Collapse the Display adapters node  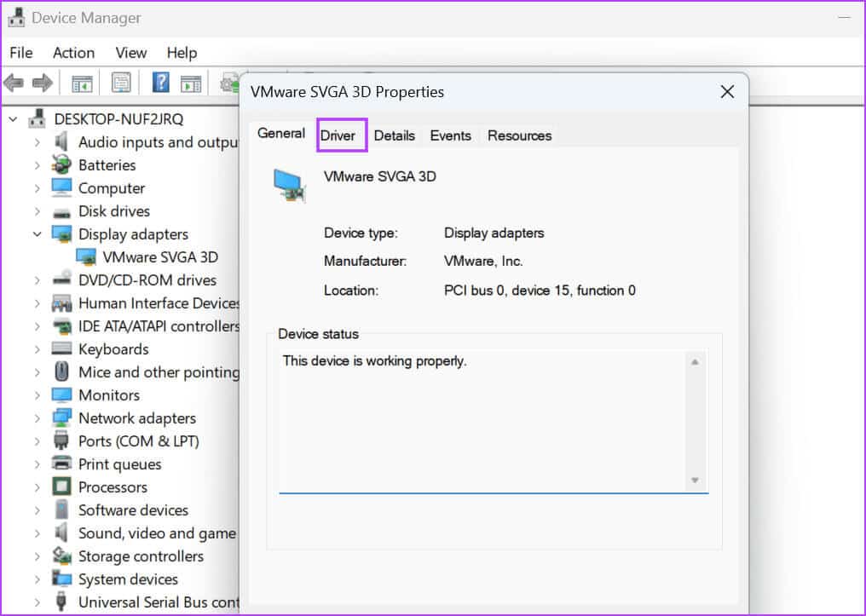tap(37, 234)
